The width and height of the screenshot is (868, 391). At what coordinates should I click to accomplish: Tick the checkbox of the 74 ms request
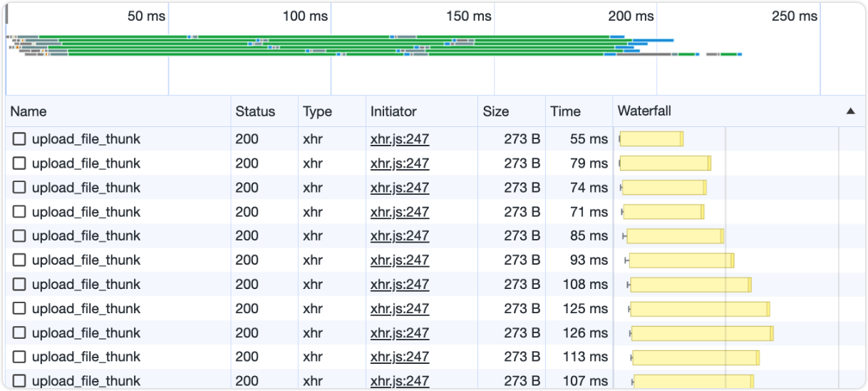click(19, 188)
